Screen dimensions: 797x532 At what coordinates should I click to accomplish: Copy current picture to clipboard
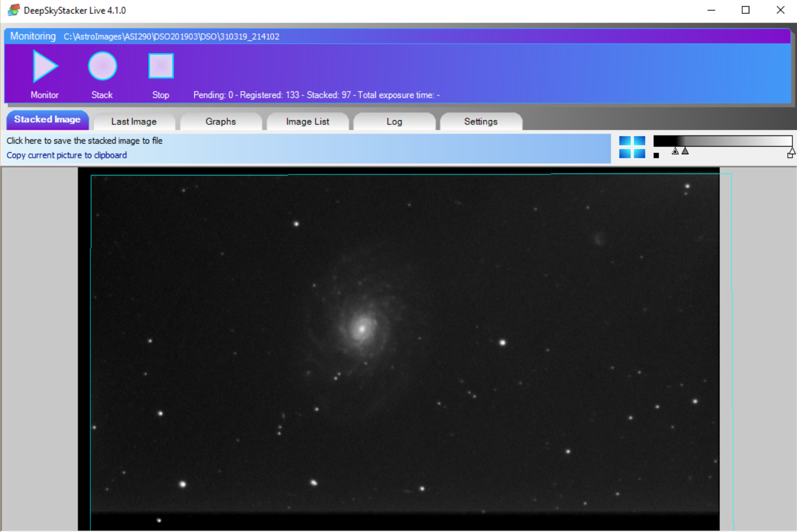coord(66,155)
